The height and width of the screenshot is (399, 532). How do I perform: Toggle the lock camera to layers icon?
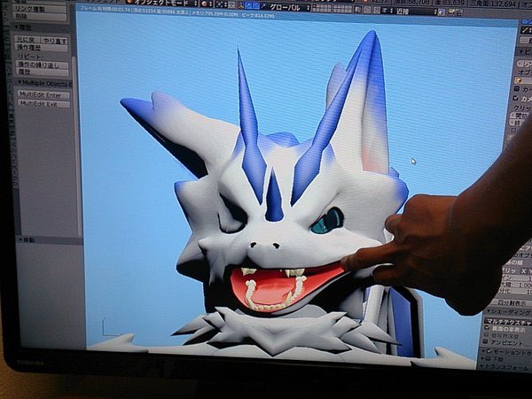(x=358, y=9)
